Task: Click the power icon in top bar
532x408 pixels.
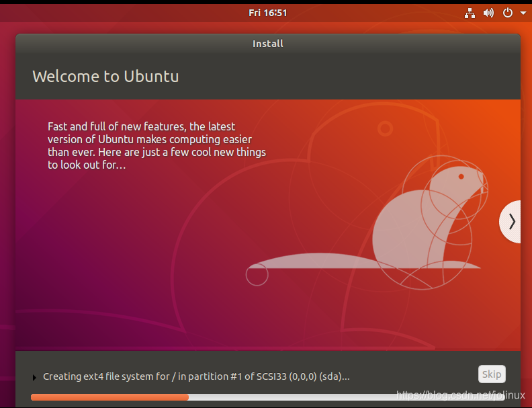Action: 508,13
